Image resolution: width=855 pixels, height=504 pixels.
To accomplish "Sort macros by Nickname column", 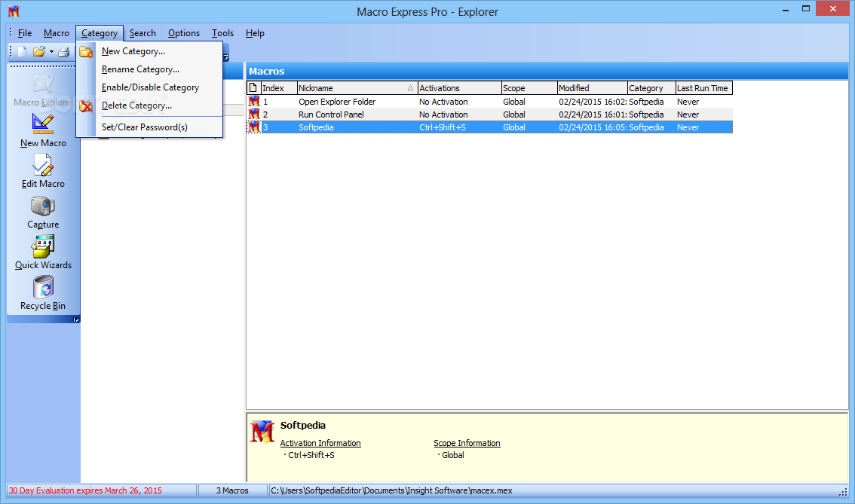I will point(357,87).
